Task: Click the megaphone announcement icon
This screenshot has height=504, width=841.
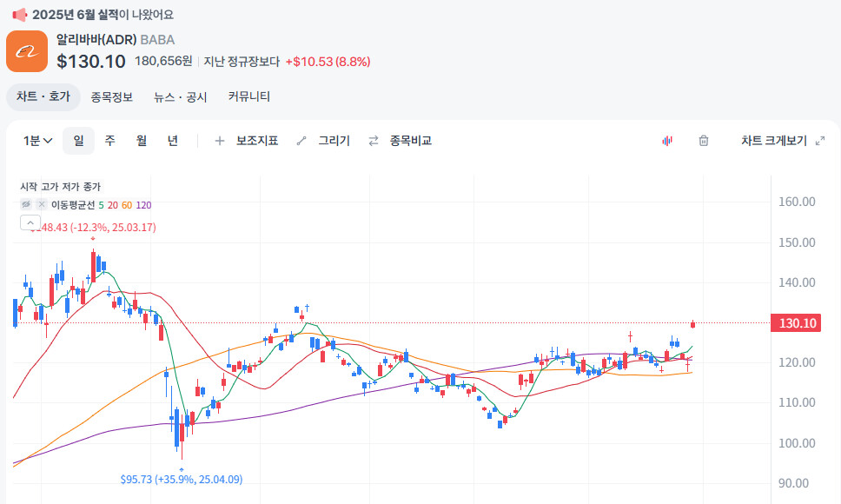Action: 19,14
